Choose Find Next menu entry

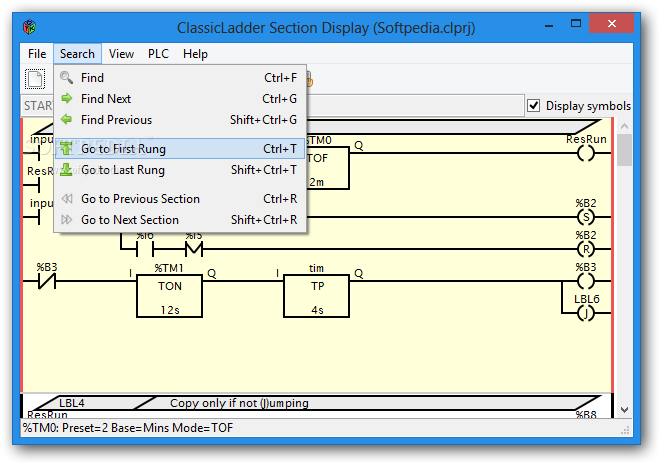click(180, 99)
